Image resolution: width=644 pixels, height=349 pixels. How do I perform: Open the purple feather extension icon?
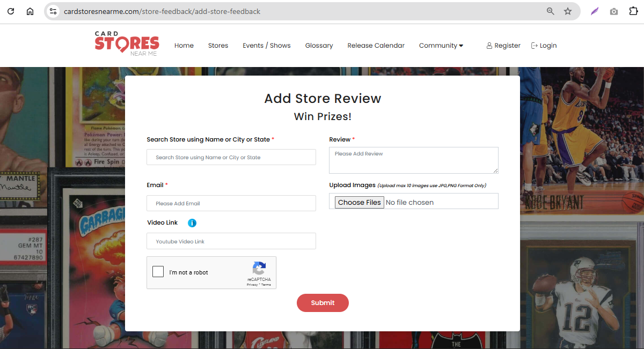click(x=594, y=11)
